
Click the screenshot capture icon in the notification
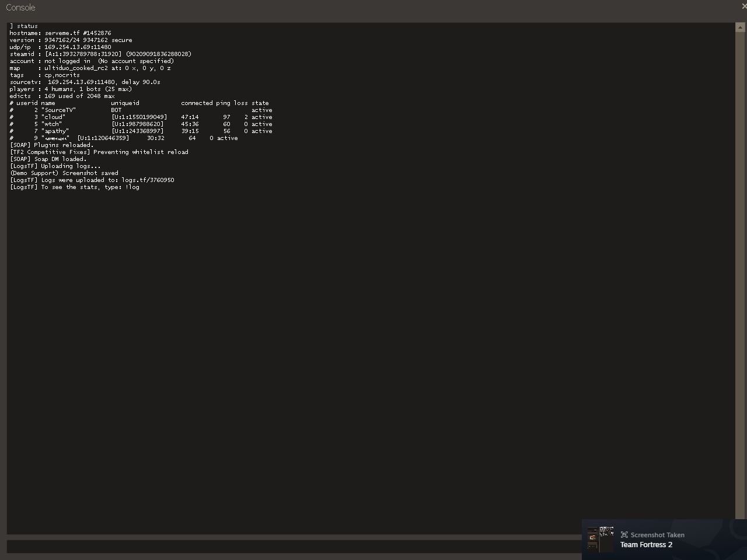tap(624, 535)
